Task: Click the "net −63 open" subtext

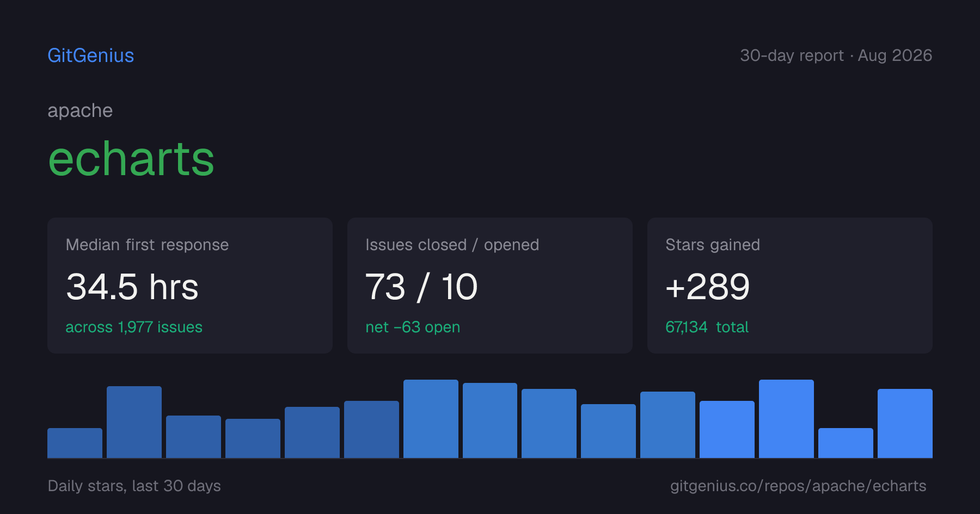Action: pyautogui.click(x=413, y=327)
